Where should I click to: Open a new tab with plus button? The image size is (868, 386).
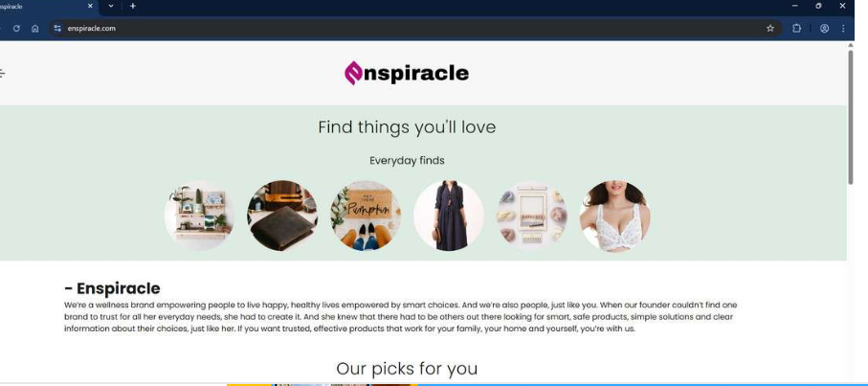(133, 6)
